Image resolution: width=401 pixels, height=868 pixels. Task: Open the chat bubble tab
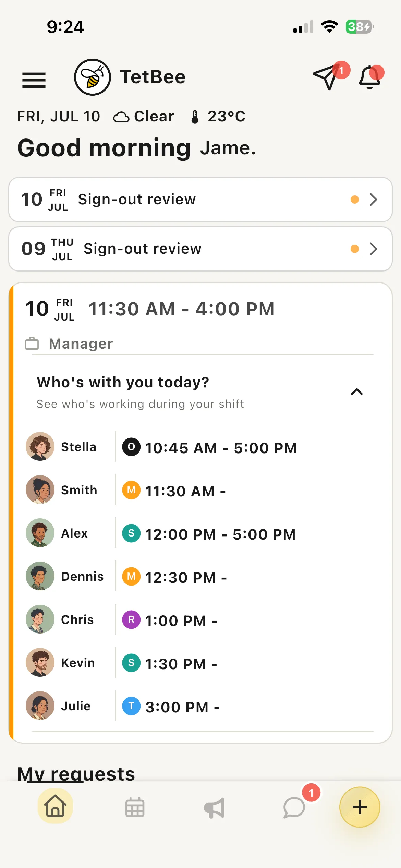point(294,808)
